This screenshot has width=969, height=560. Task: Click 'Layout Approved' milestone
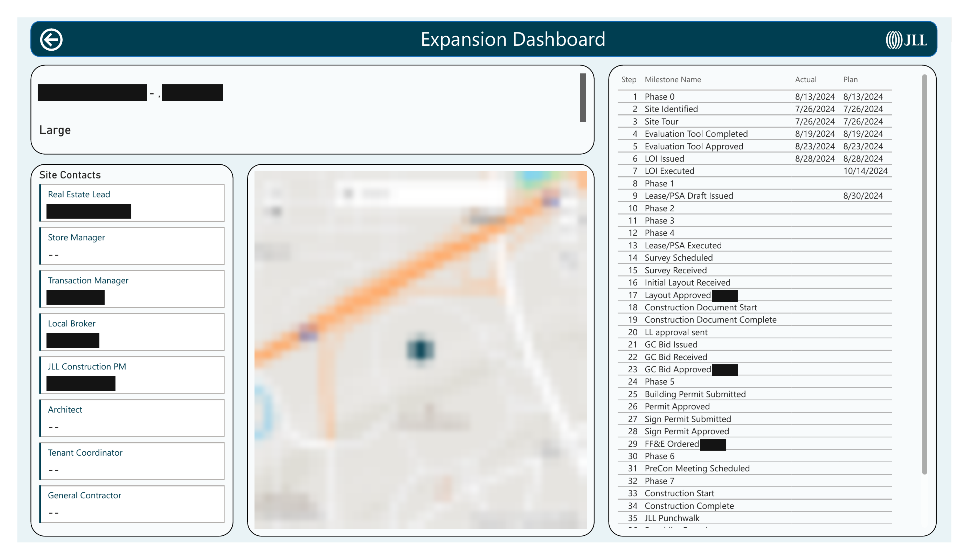[x=678, y=295]
